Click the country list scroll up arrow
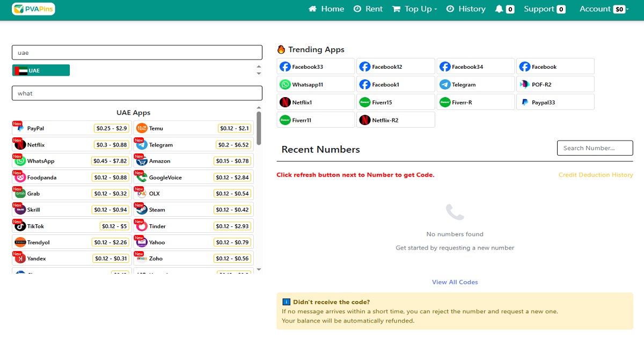This screenshot has width=644, height=338. click(x=259, y=67)
